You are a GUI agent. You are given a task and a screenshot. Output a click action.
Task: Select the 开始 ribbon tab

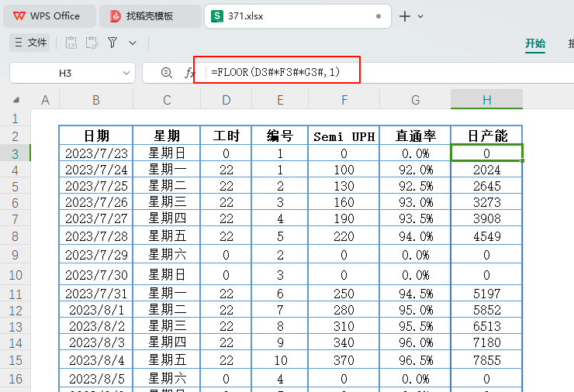click(x=535, y=43)
